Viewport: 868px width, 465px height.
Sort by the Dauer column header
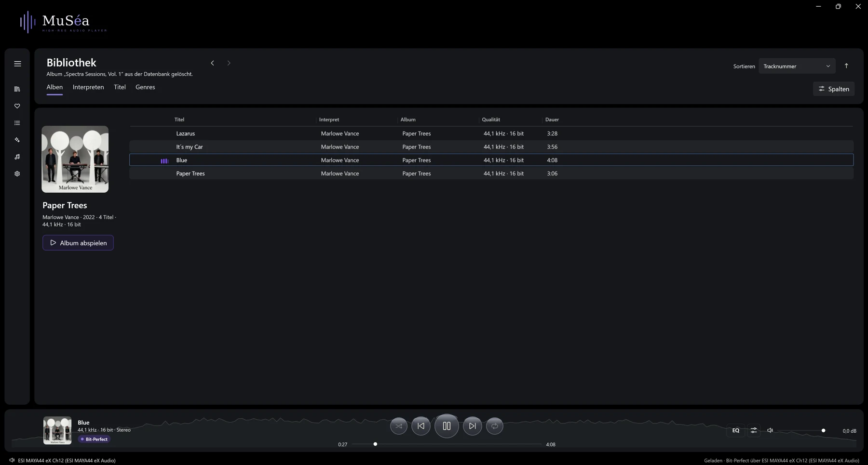(x=552, y=120)
